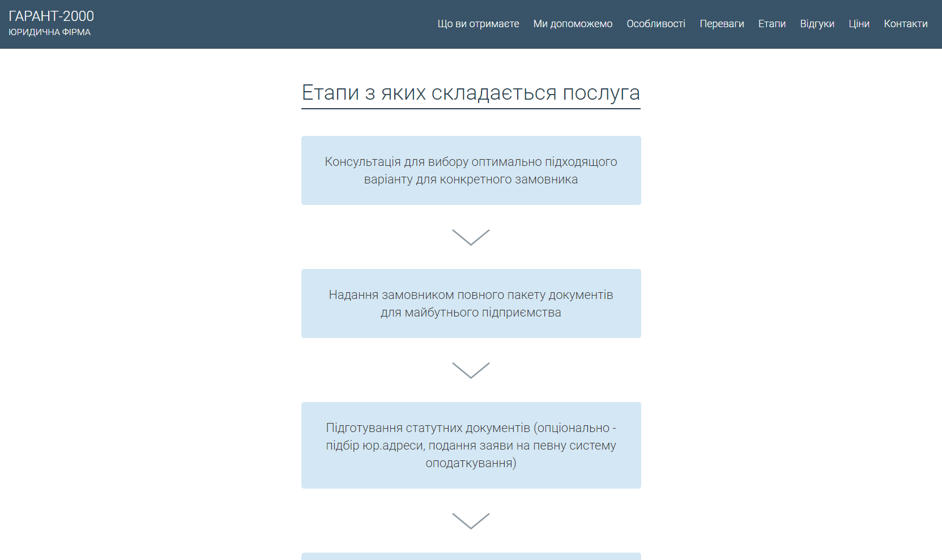The image size is (942, 560).
Task: Open the Що ви отримаєте section
Action: pyautogui.click(x=478, y=24)
